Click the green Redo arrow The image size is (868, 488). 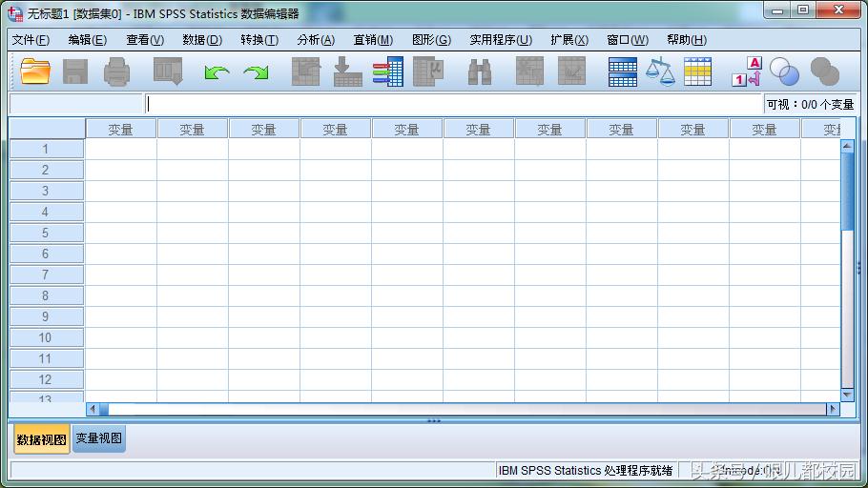pyautogui.click(x=256, y=72)
